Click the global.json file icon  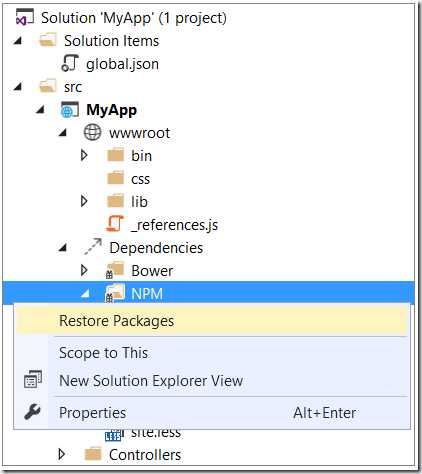click(70, 63)
